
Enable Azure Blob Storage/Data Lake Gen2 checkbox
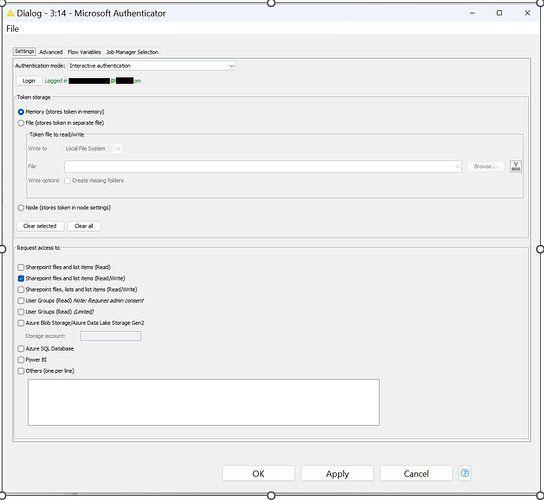pyautogui.click(x=21, y=323)
